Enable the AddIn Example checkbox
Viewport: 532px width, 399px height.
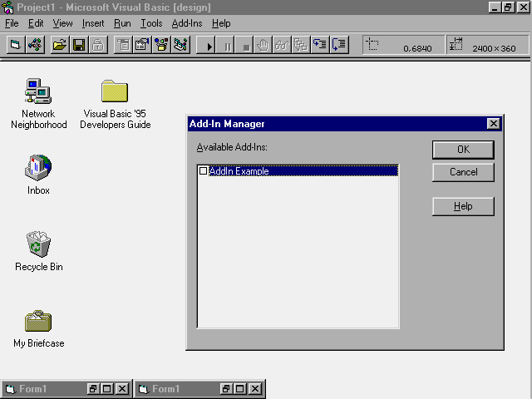(x=203, y=171)
